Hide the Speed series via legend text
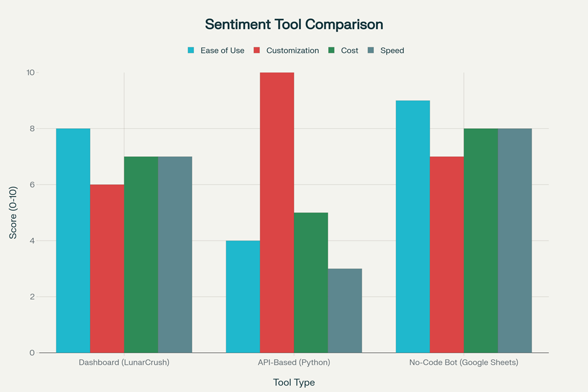This screenshot has width=588, height=392. (392, 50)
